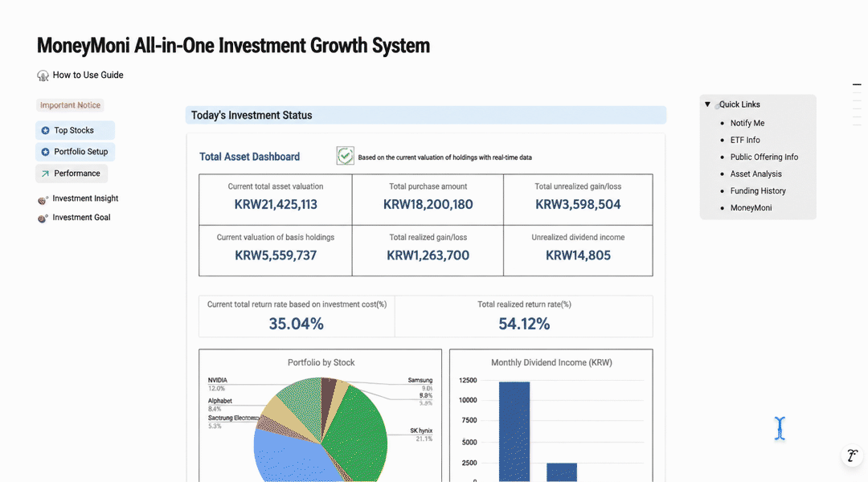Viewport: 868px width, 482px height.
Task: Click the page outline marker at right edge
Action: (x=857, y=84)
